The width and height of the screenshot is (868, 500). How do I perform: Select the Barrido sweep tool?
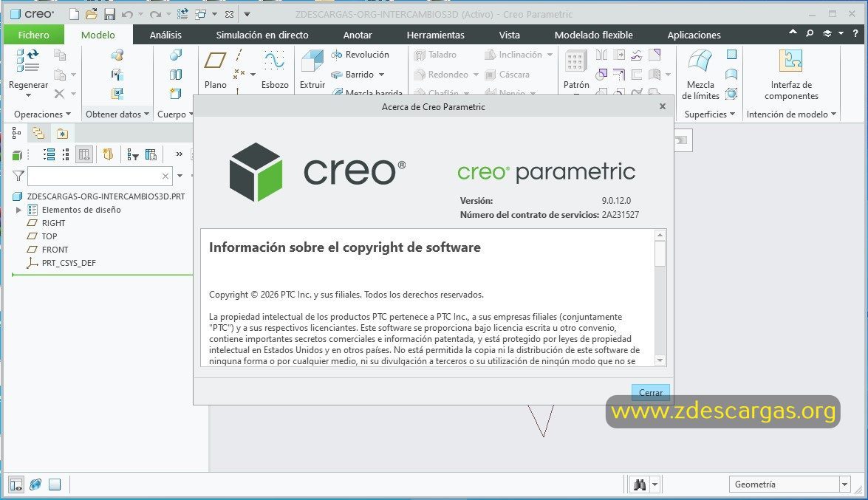point(352,74)
